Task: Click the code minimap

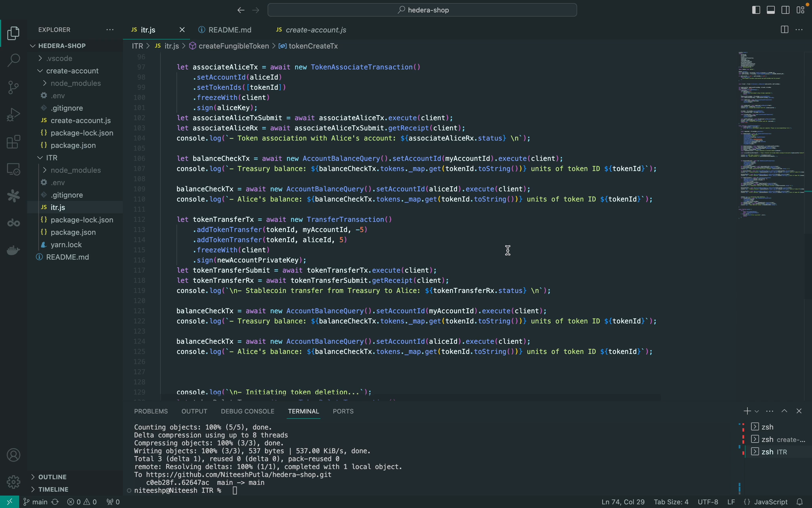Action: 771,135
